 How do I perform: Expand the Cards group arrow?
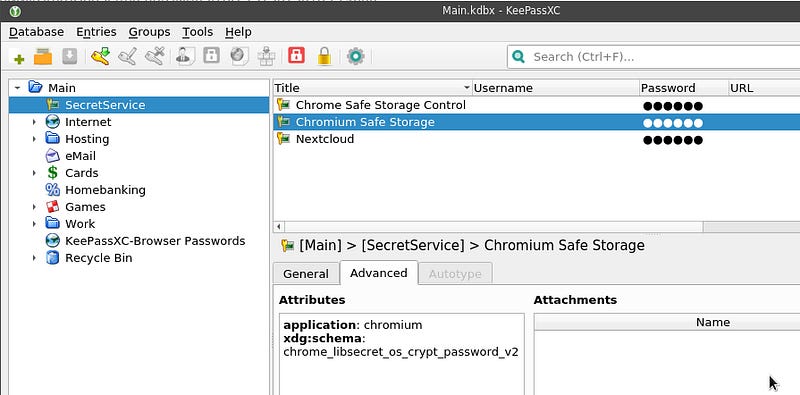click(x=34, y=173)
